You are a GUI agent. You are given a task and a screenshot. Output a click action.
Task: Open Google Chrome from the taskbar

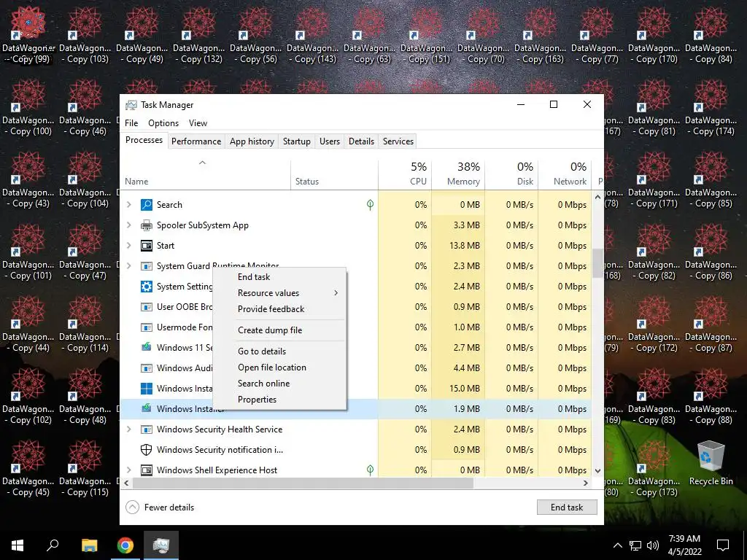click(125, 545)
